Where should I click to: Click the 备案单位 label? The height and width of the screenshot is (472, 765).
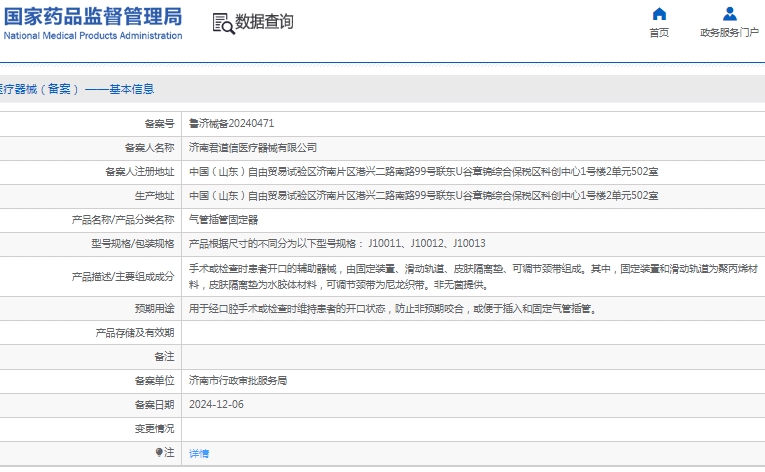154,381
